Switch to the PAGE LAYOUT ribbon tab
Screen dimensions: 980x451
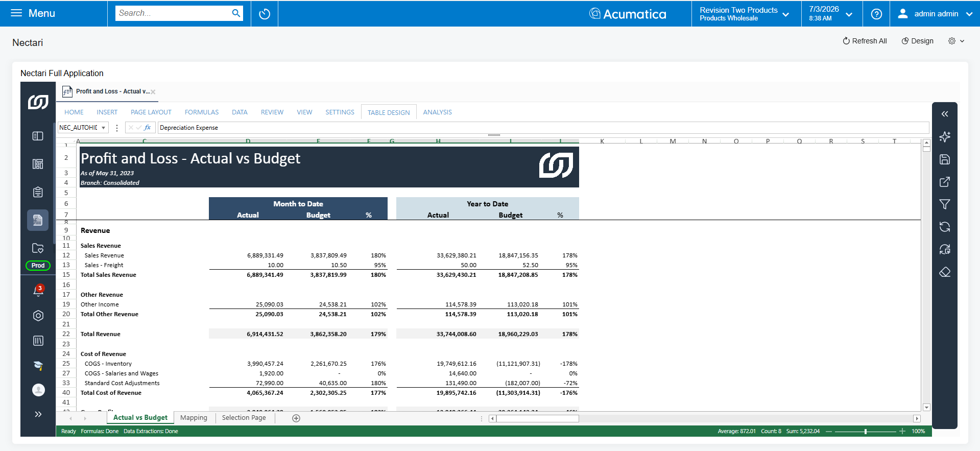151,112
